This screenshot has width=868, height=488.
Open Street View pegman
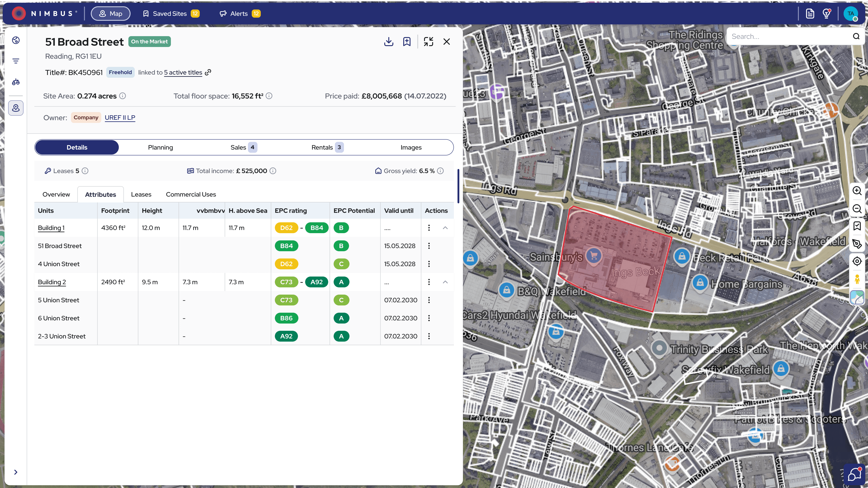[x=857, y=279]
